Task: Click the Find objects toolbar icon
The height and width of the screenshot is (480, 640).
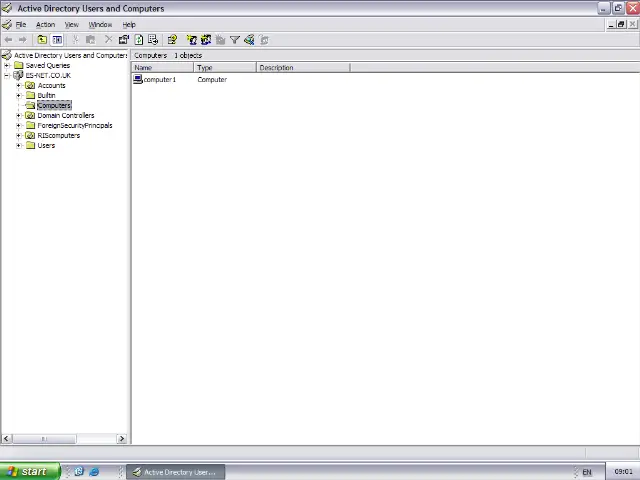Action: (x=249, y=40)
